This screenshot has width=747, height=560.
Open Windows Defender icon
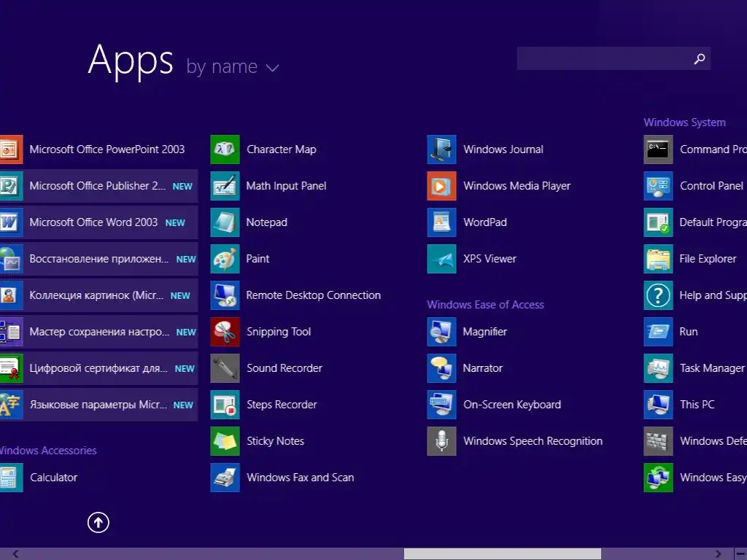[659, 441]
